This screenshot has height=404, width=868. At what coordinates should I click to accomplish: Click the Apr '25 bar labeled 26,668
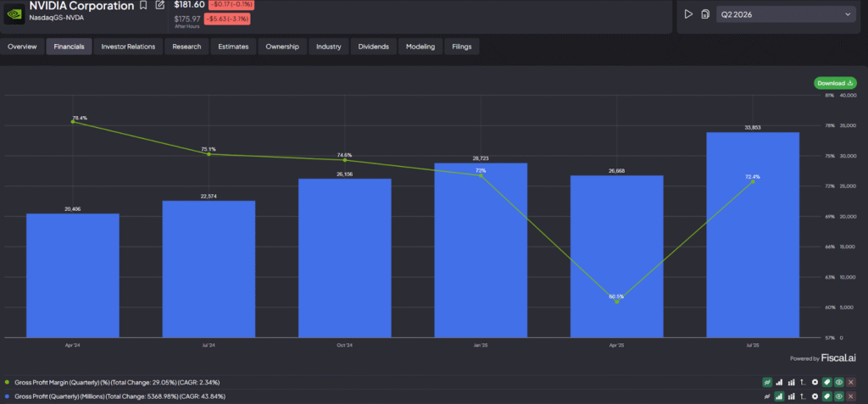tap(617, 257)
